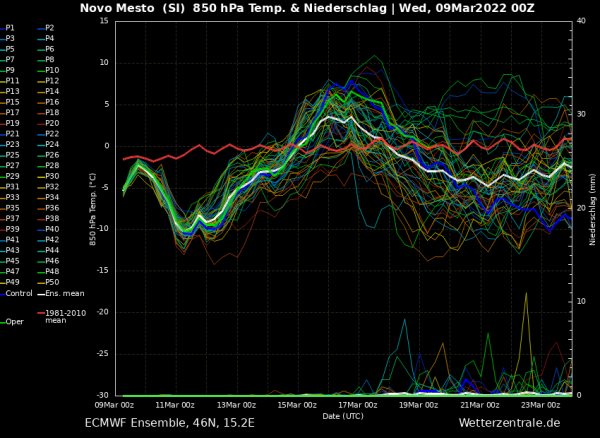This screenshot has height=438, width=600.
Task: Select the P21 legend entry
Action: coord(10,134)
